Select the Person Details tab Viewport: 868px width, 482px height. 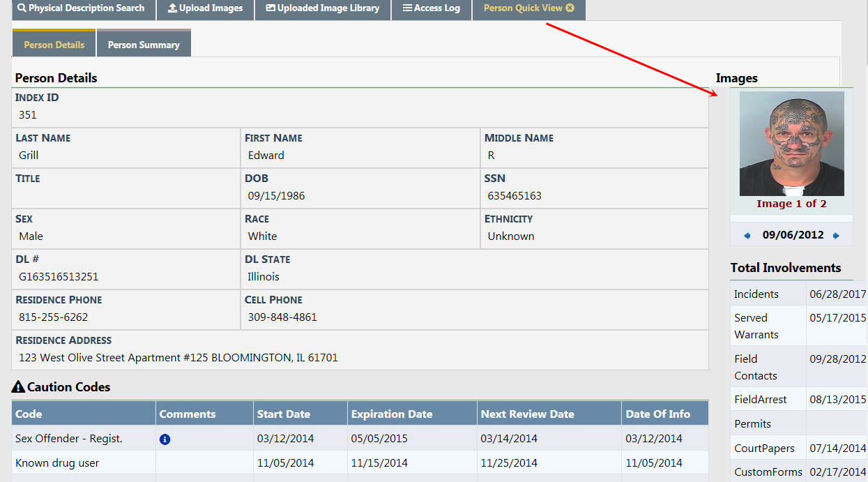click(54, 45)
